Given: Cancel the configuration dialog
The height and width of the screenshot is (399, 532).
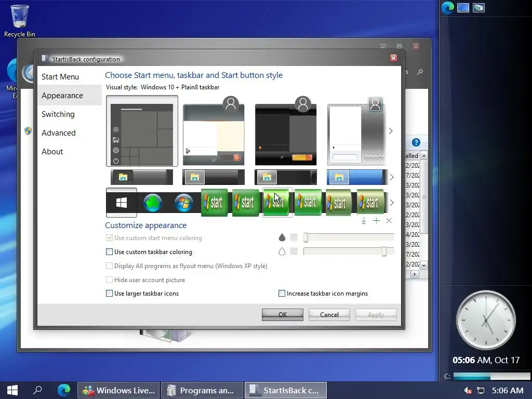Looking at the screenshot, I should coord(329,314).
